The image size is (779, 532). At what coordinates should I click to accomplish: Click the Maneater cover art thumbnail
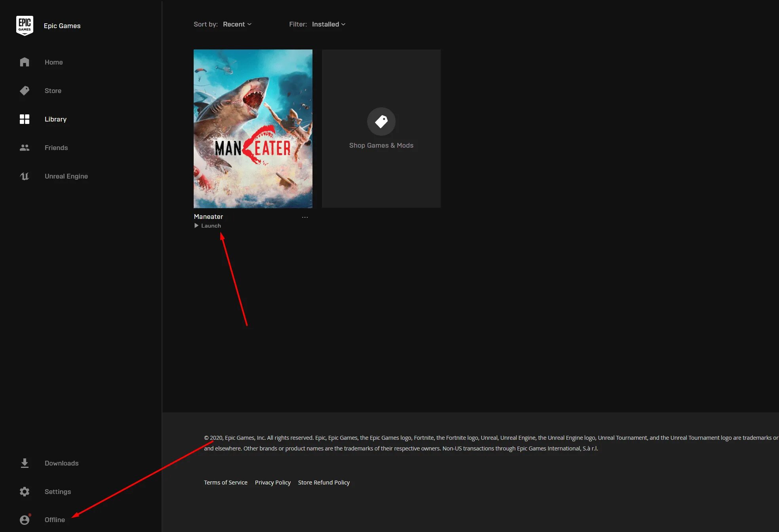pos(253,129)
